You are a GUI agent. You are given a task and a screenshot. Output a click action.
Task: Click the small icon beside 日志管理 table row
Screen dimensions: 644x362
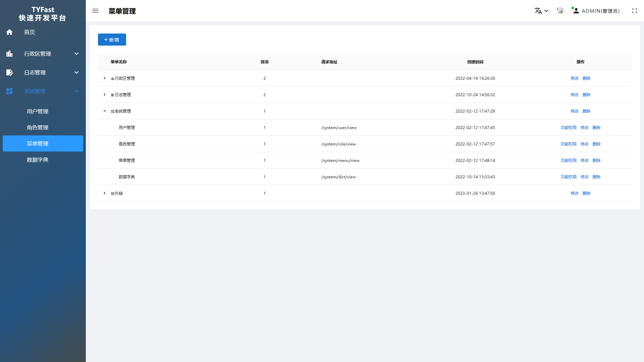point(113,95)
